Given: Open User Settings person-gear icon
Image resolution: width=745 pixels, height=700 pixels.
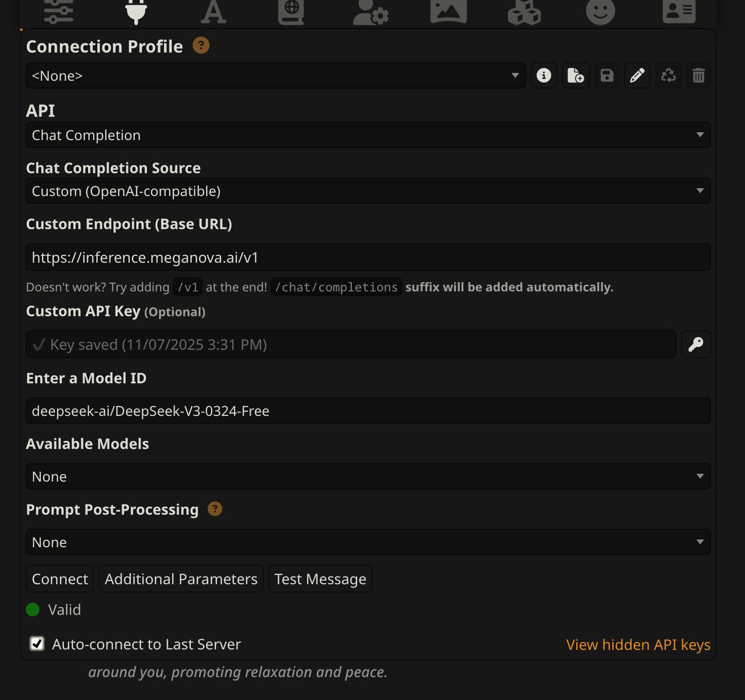Looking at the screenshot, I should coord(370,12).
